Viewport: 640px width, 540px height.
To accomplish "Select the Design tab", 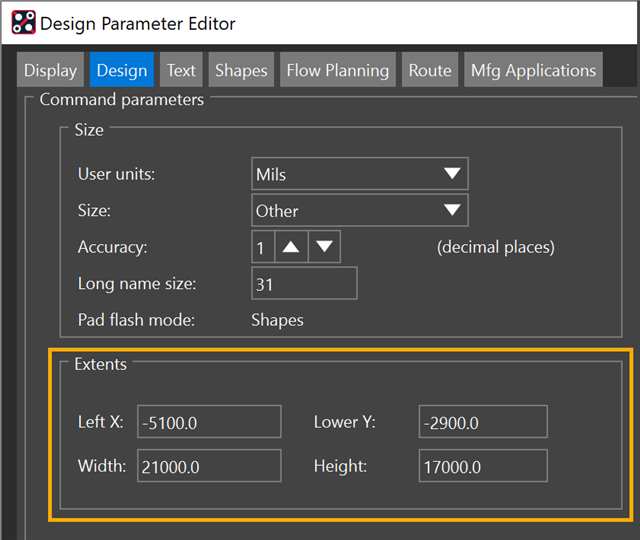I will [x=122, y=70].
